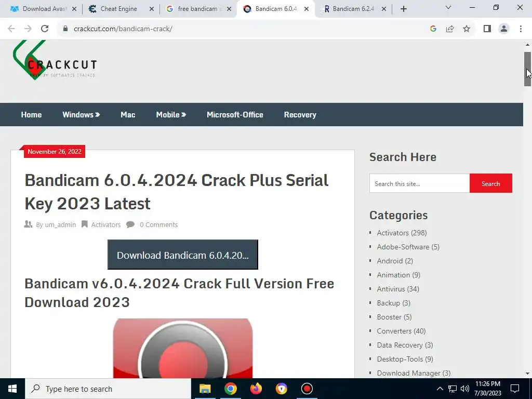This screenshot has height=399, width=532.
Task: Open a new tab with plus button
Action: 403,9
